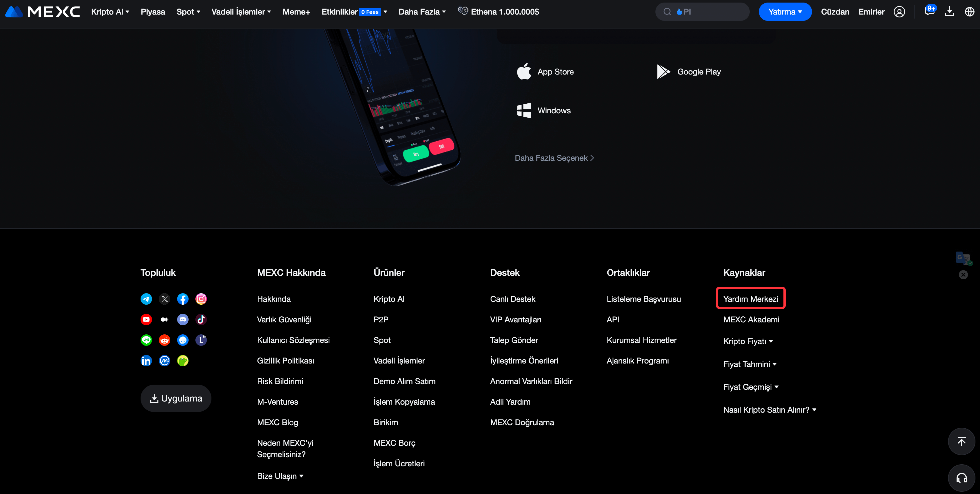Open Gizlilik Politikası link
The image size is (980, 494).
coord(286,361)
